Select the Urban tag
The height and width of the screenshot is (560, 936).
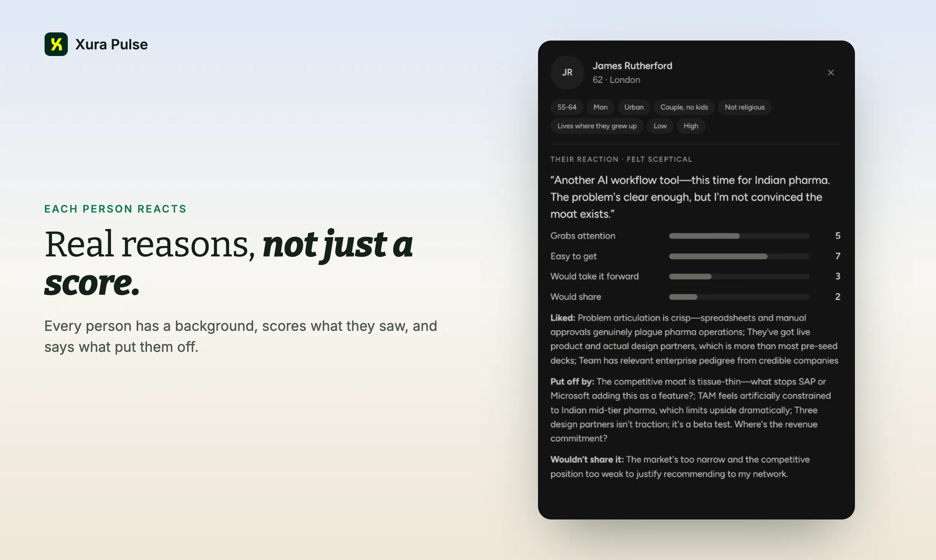tap(634, 107)
